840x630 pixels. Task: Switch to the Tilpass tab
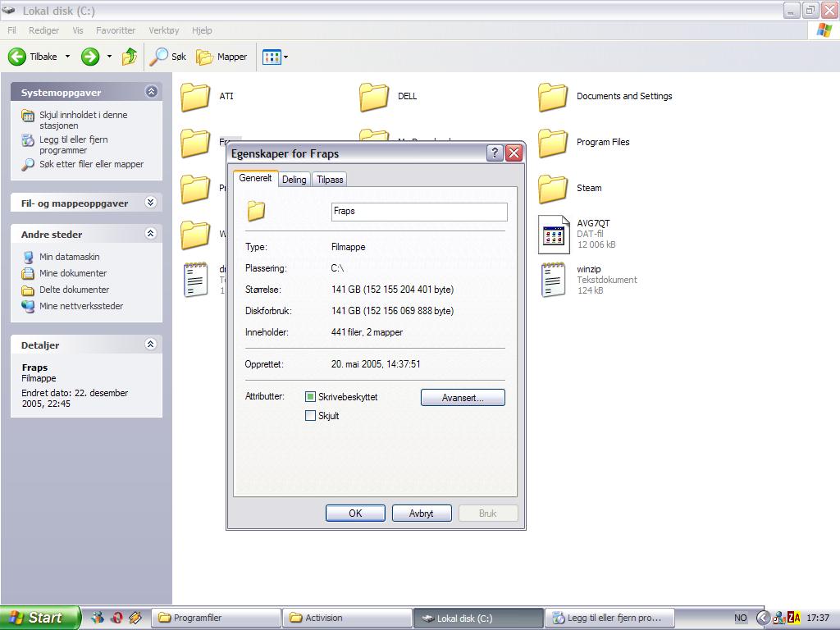[x=330, y=180]
